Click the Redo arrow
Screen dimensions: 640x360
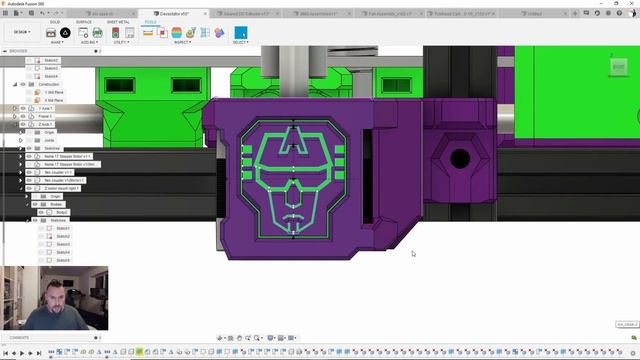[56, 13]
